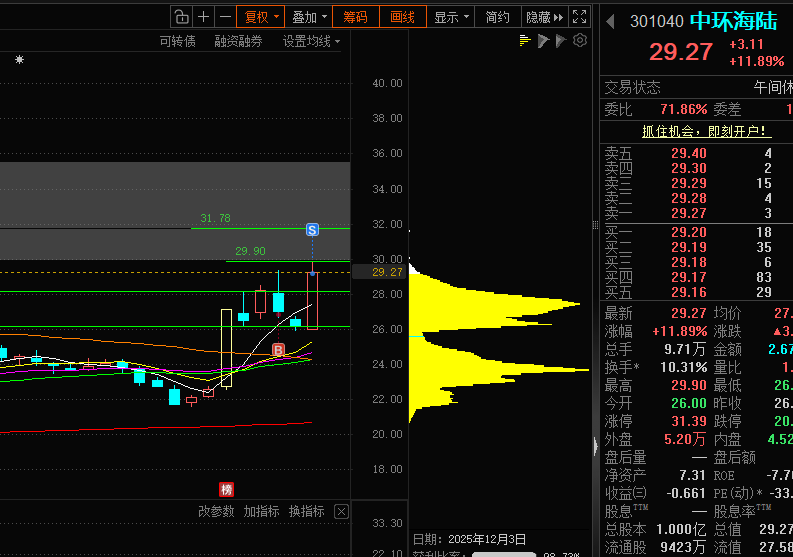The image size is (793, 557).
Task: Click the yellow chip distribution bars icon
Action: (525, 40)
